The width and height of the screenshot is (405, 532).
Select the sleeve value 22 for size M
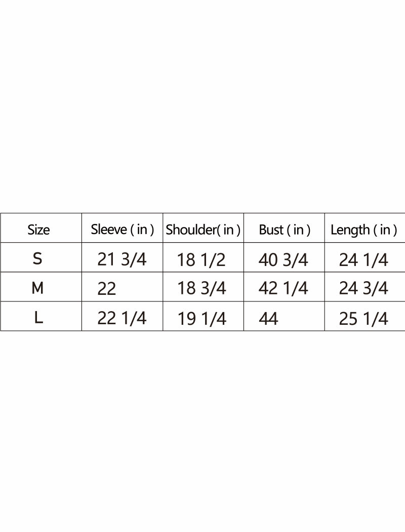pos(107,289)
